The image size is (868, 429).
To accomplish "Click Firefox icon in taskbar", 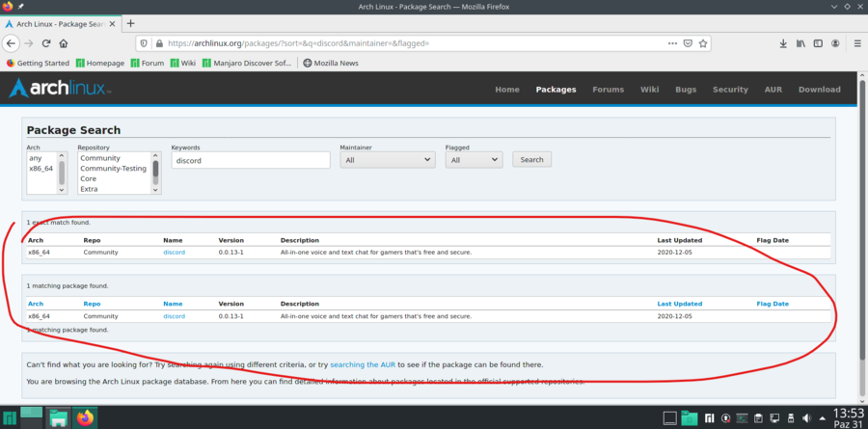I will pyautogui.click(x=85, y=417).
